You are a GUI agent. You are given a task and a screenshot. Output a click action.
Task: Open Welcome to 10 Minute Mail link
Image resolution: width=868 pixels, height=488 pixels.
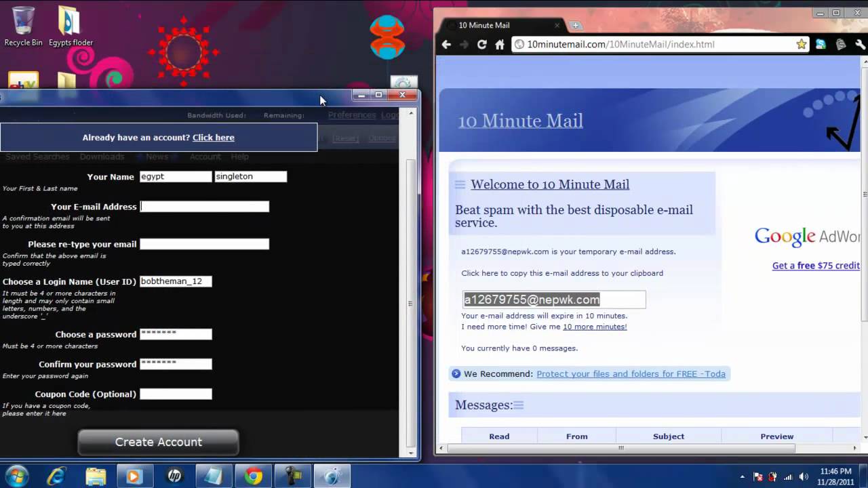coord(550,184)
